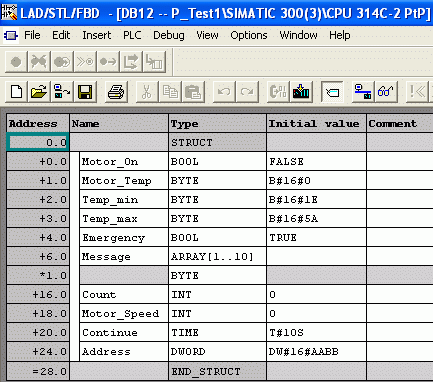The image size is (433, 382).
Task: Click the show next breakpoint icon
Action: click(x=85, y=62)
